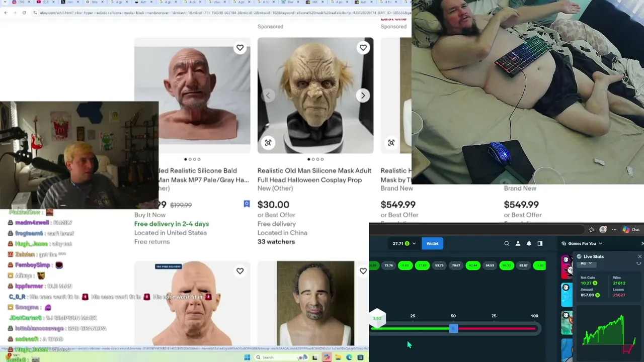This screenshot has height=362, width=644.
Task: Favorite the bald wrinkled mask in second row
Action: pos(240,271)
